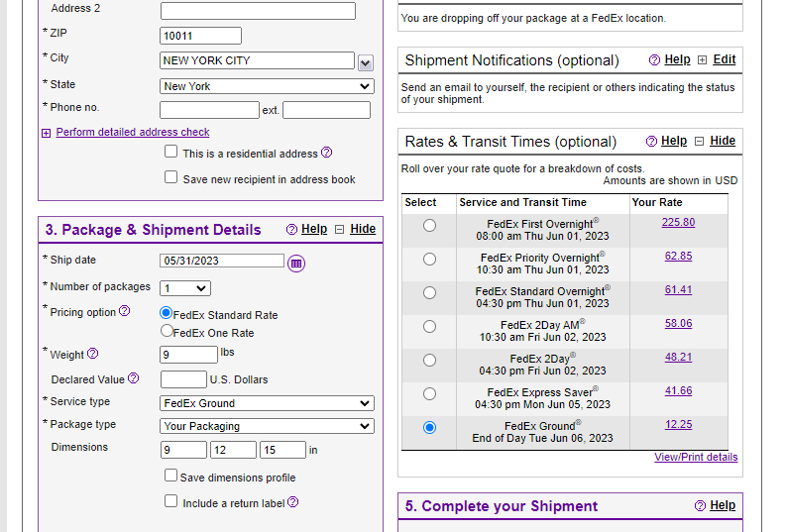The image size is (785, 532).
Task: Click the 58.06 rate link
Action: coord(678,323)
